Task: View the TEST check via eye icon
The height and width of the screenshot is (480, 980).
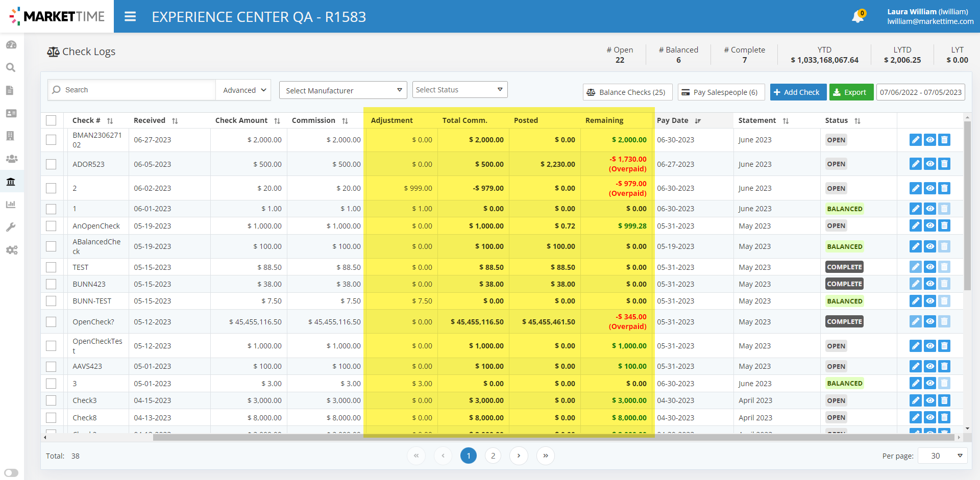Action: click(930, 267)
